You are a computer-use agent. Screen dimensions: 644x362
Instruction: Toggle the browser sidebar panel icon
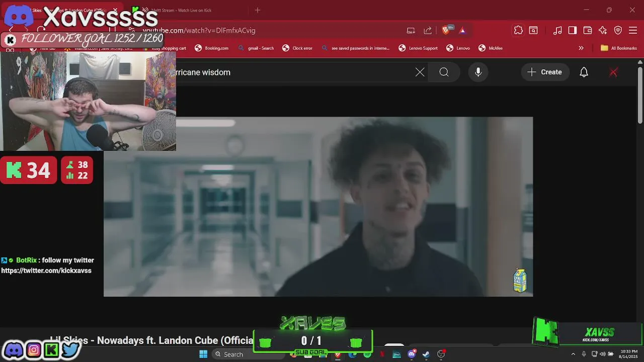pos(573,30)
